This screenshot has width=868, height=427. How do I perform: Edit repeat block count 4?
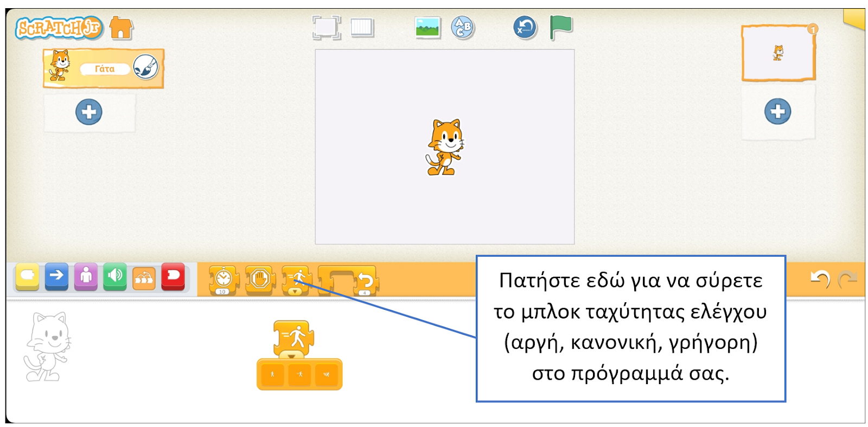365,292
